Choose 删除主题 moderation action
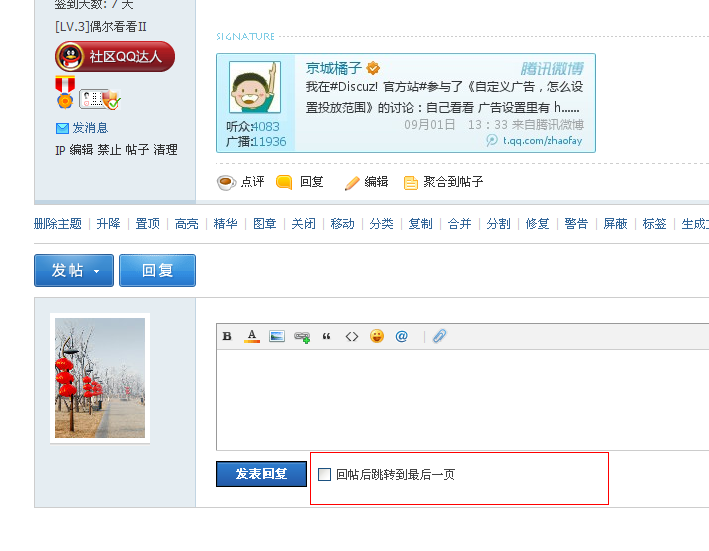The image size is (709, 551). [x=58, y=224]
